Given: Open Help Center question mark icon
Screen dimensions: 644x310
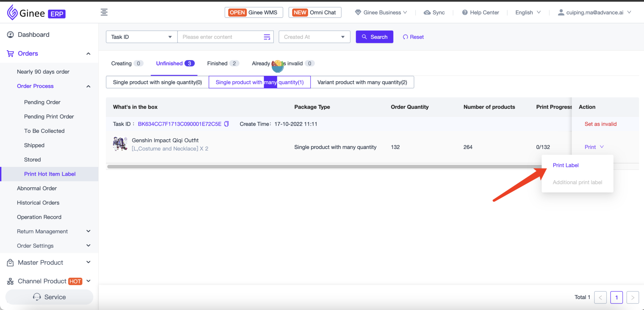Looking at the screenshot, I should (x=464, y=13).
